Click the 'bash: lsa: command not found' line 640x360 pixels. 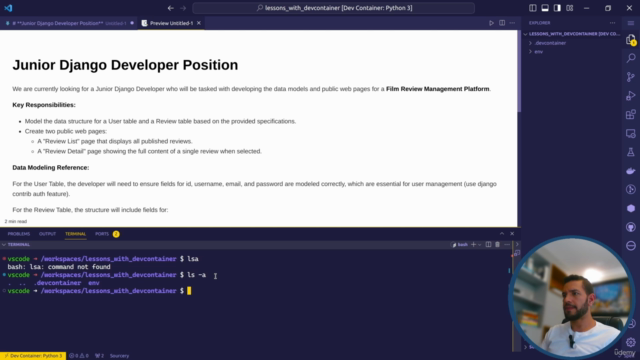[59, 267]
